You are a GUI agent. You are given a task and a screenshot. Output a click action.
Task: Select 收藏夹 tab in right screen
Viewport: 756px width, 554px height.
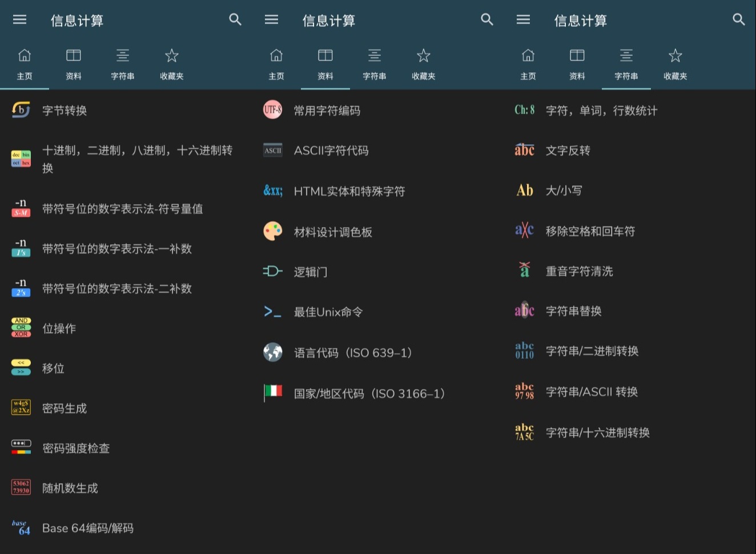coord(675,64)
